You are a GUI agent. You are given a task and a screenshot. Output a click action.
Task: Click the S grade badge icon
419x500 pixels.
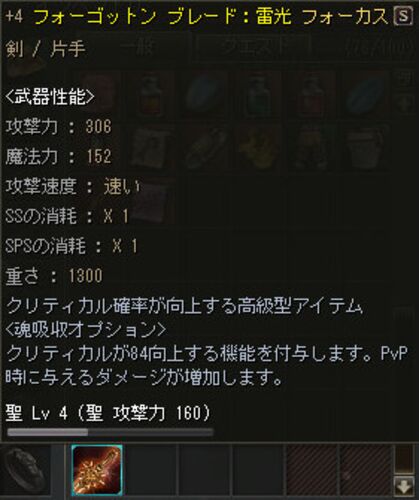click(x=402, y=16)
